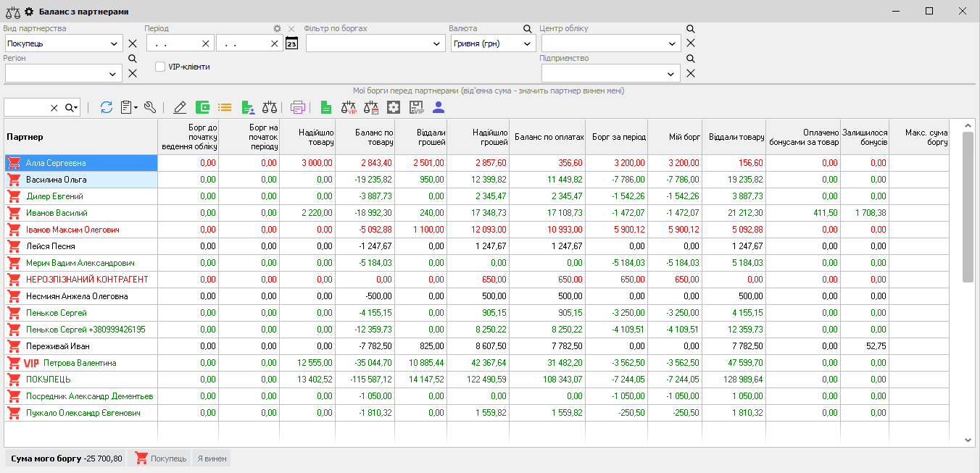Image resolution: width=980 pixels, height=473 pixels.
Task: Click the pencil edit icon
Action: [180, 107]
